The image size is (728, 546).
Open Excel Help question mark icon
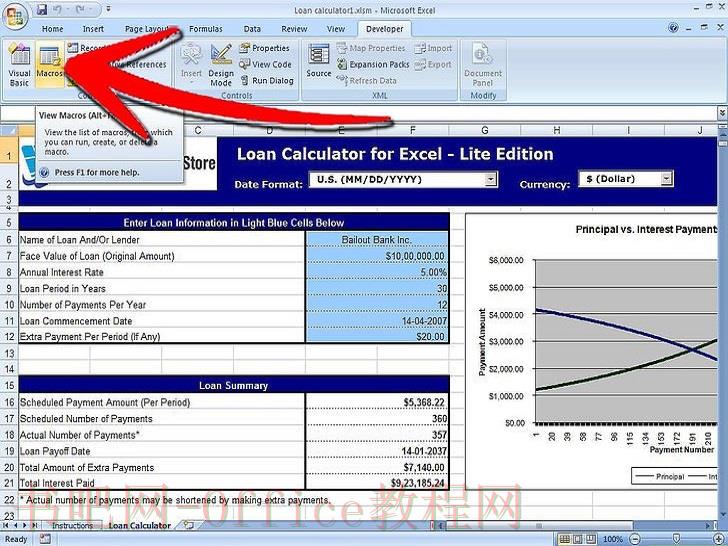673,28
